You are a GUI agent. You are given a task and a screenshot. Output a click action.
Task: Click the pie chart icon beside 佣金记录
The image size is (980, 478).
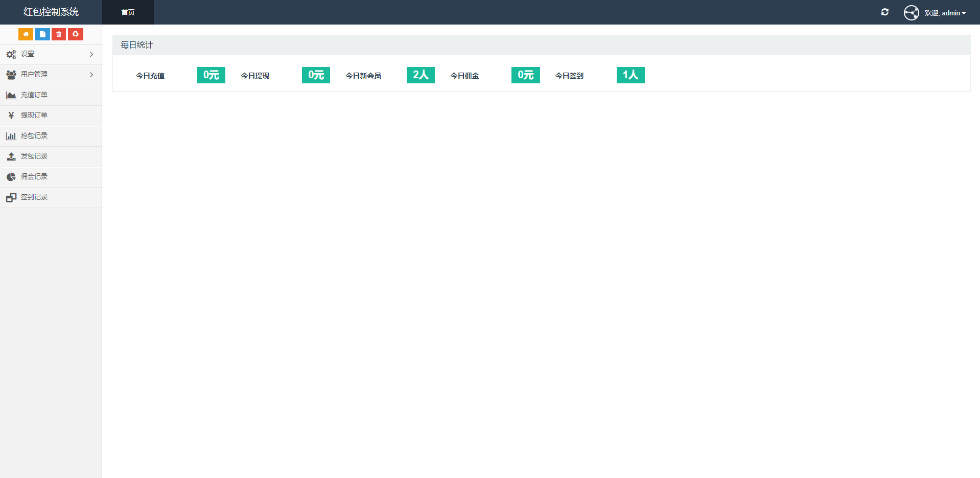11,177
